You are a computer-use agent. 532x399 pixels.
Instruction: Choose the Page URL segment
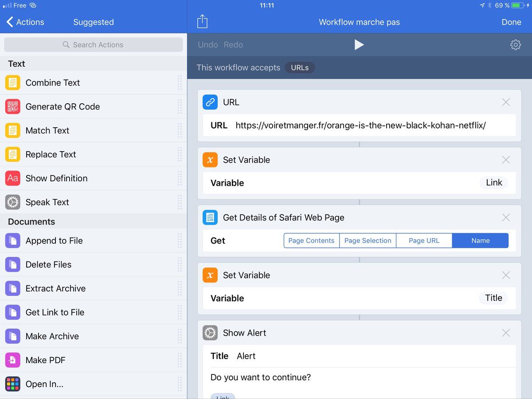(x=424, y=241)
